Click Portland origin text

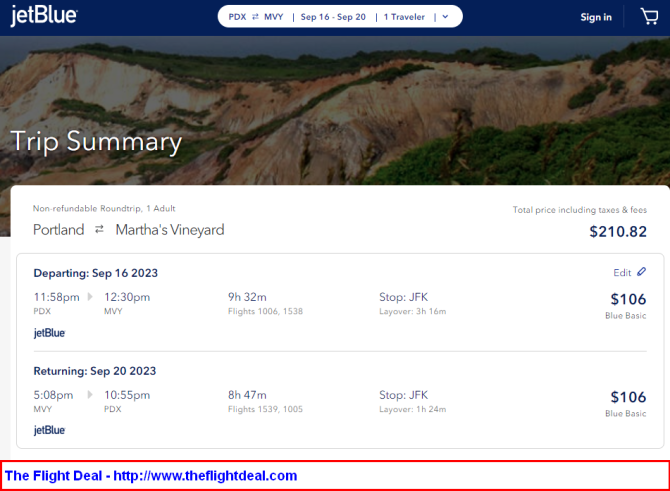(x=59, y=230)
